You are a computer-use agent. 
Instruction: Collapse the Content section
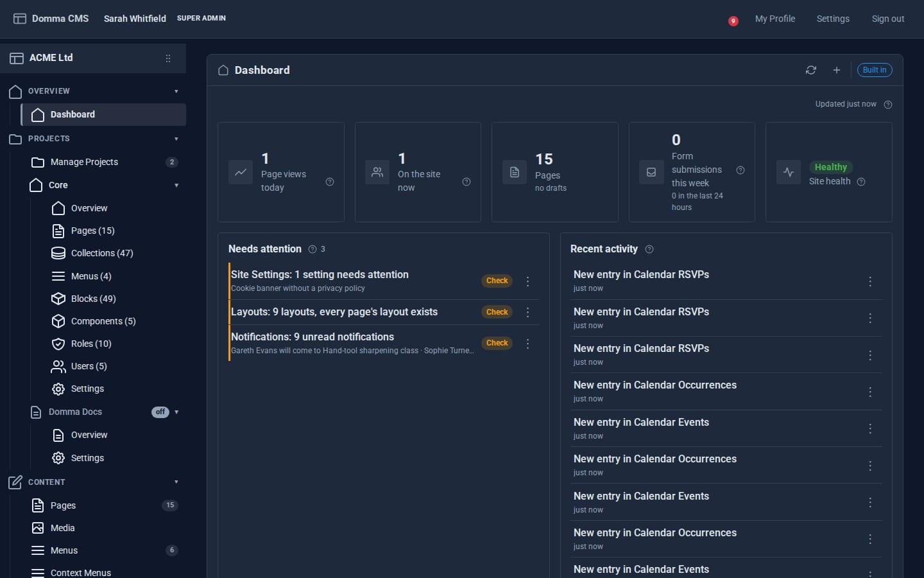[x=176, y=482]
